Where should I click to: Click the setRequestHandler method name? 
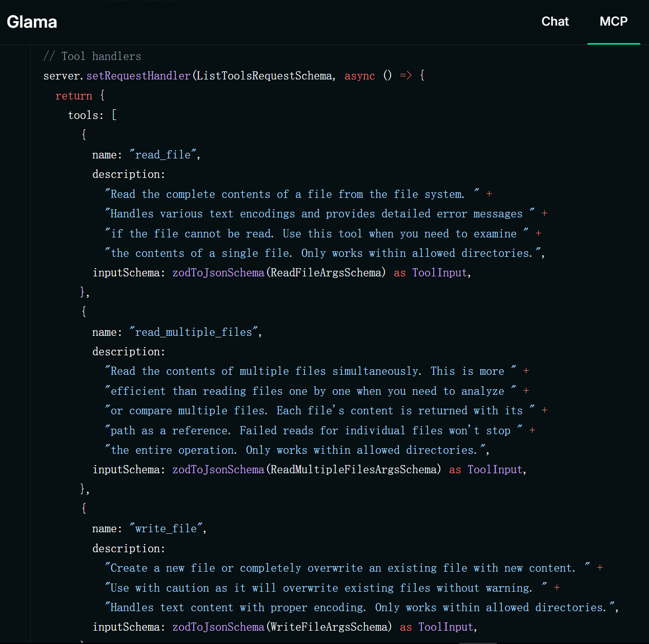(x=138, y=76)
